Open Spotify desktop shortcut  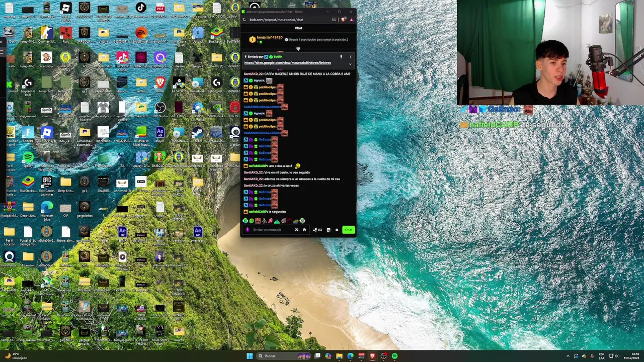[x=28, y=160]
